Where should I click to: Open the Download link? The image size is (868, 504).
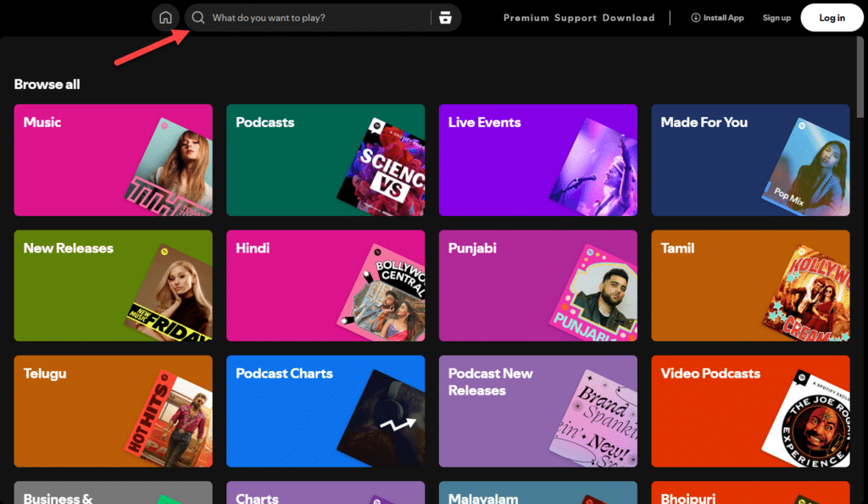(628, 18)
